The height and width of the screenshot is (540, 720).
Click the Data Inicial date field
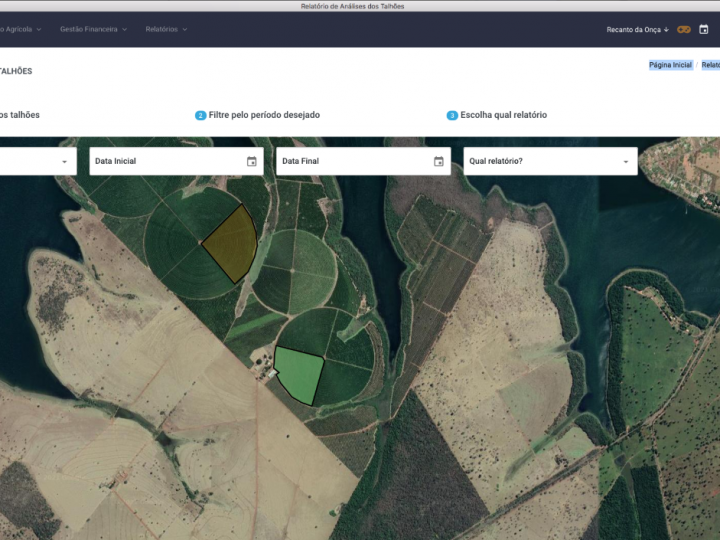(x=176, y=161)
